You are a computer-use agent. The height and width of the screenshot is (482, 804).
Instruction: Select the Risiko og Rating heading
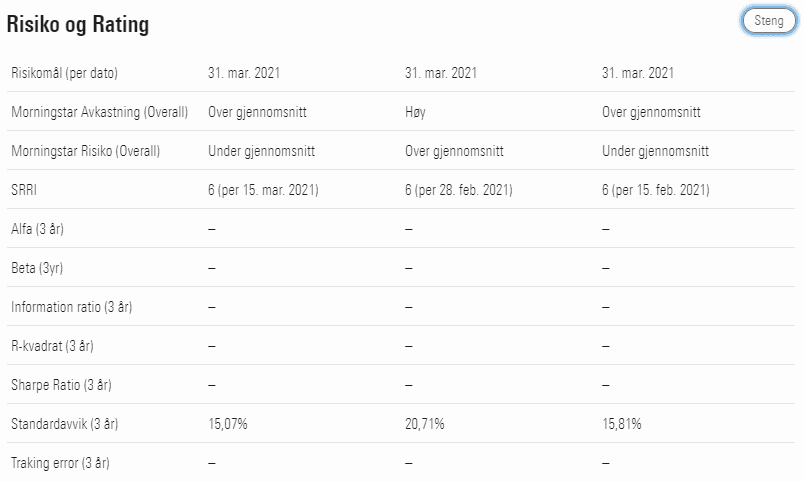click(x=78, y=24)
